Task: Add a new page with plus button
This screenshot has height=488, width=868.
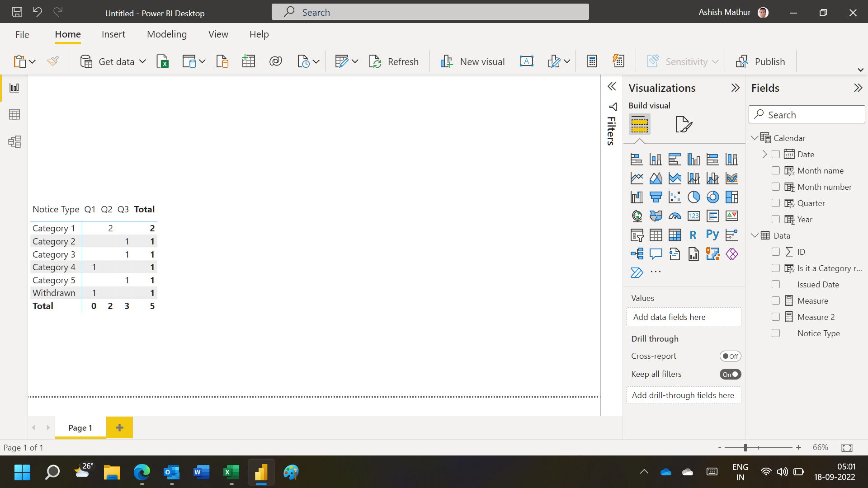Action: coord(119,427)
